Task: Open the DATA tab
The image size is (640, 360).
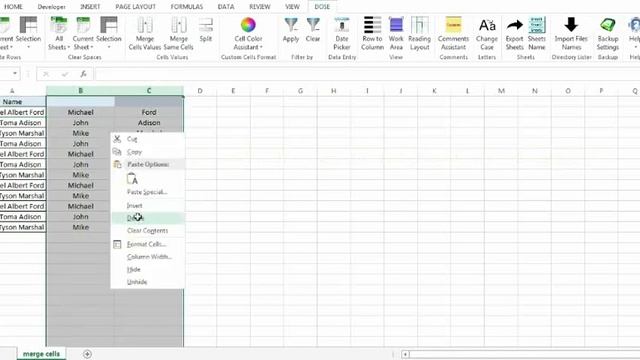Action: tap(226, 7)
